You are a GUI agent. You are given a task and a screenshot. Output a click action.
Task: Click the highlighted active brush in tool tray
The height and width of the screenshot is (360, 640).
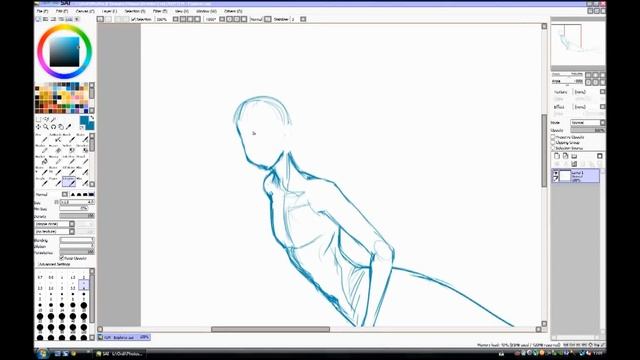point(69,181)
